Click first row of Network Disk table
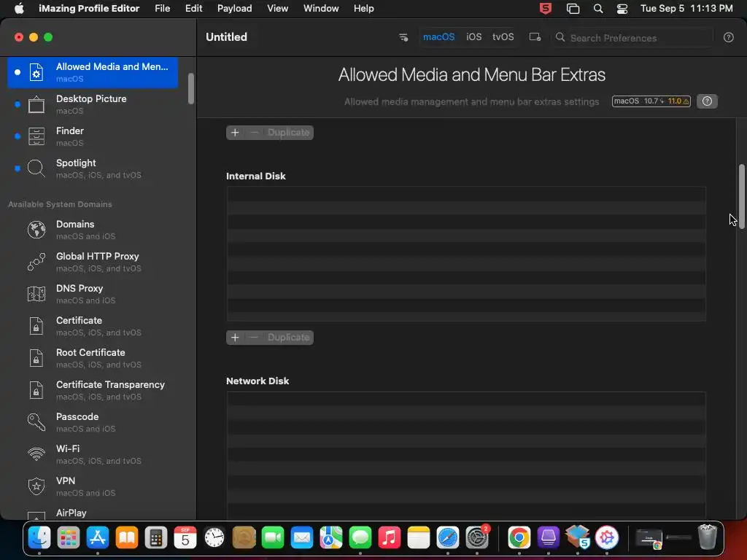The image size is (747, 560). point(466,398)
